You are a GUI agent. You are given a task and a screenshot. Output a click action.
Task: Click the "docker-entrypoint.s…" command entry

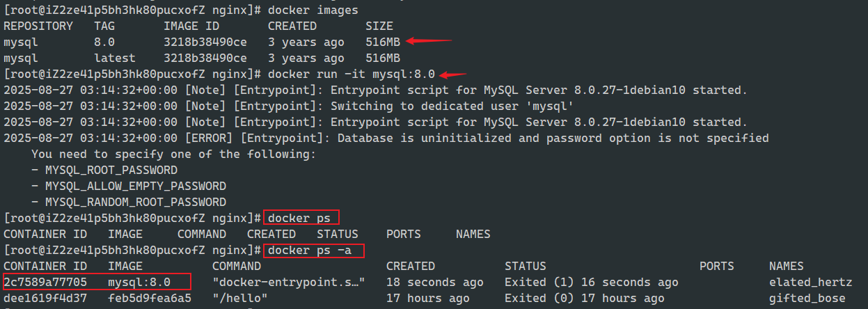288,282
